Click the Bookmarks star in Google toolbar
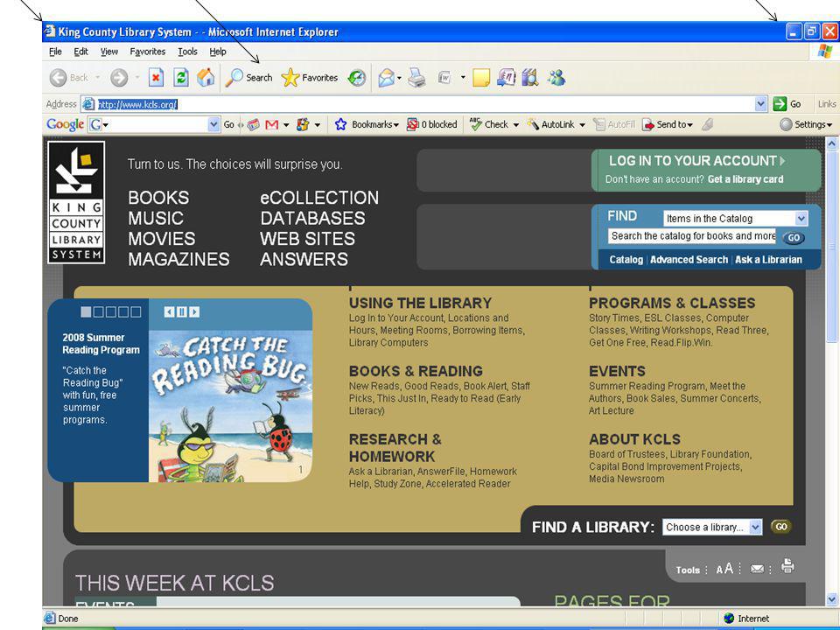Viewport: 840px width, 630px height. tap(340, 125)
